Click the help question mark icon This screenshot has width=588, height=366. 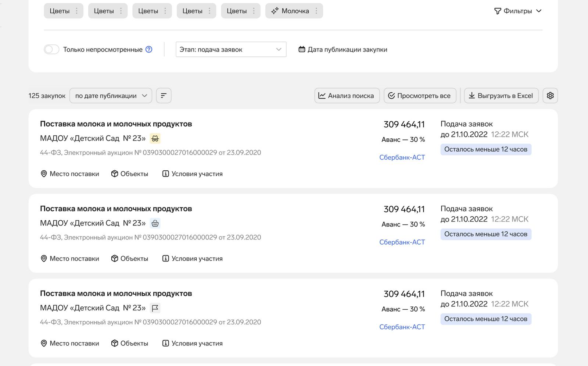click(149, 49)
